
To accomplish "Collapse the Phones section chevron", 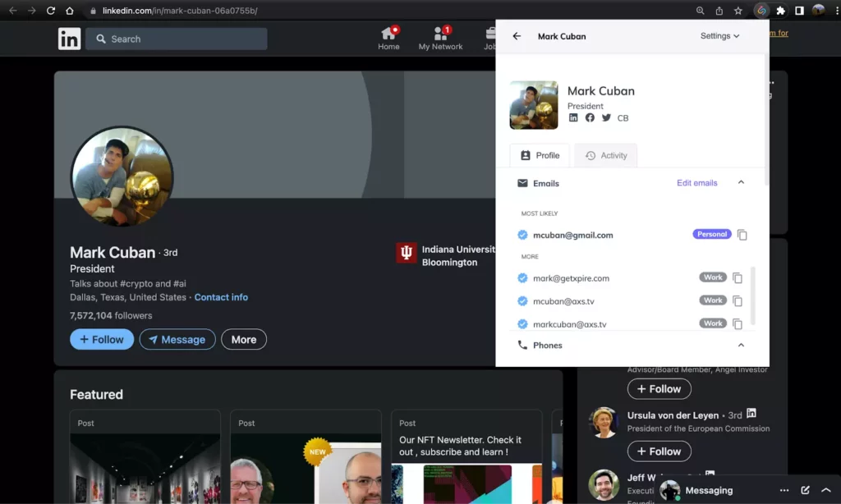I will (741, 345).
